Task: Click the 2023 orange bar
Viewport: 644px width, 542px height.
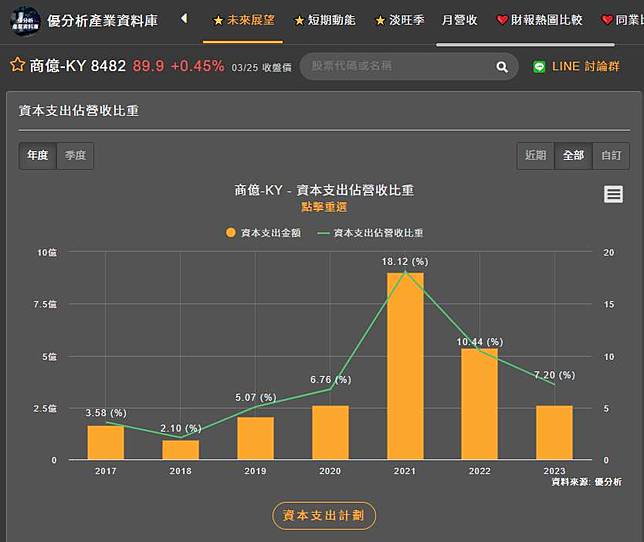Action: tap(554, 433)
